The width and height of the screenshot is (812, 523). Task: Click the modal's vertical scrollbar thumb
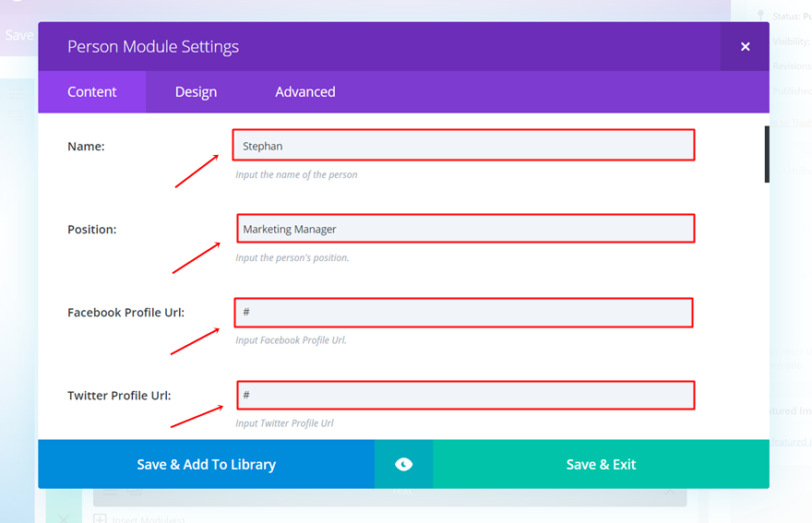click(x=766, y=154)
